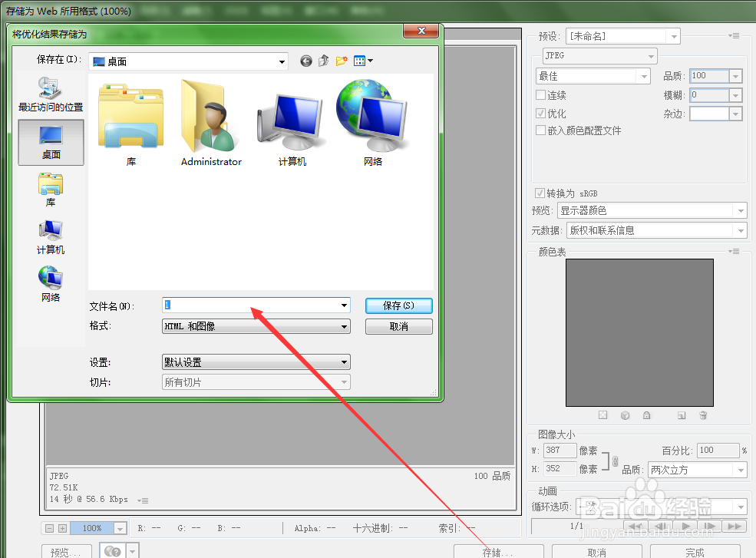Click the 完成 (Done) button
Viewport: 756px width, 558px height.
click(695, 551)
